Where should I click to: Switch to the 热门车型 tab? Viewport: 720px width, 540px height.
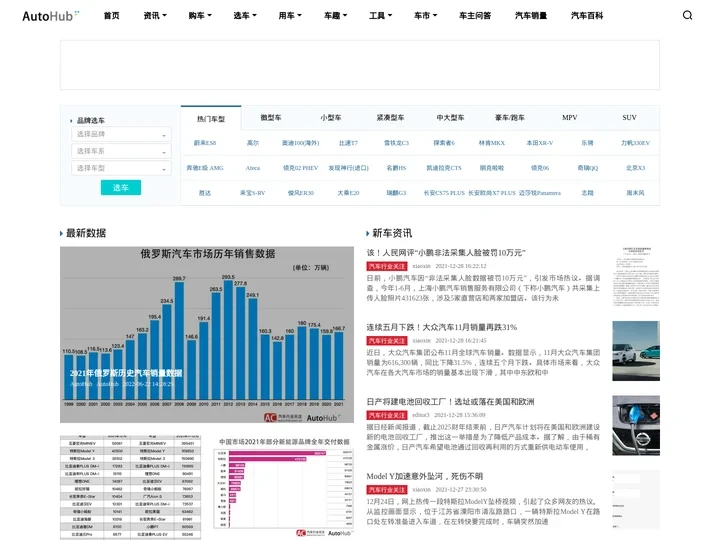[211, 119]
